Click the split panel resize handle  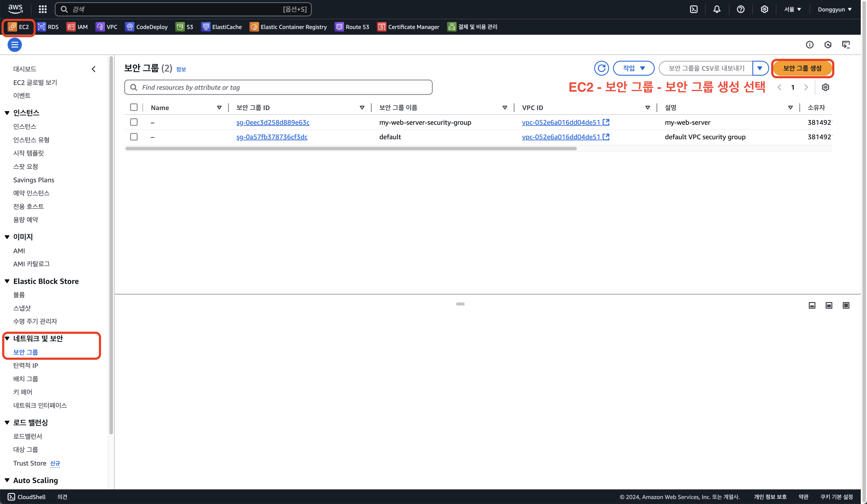click(460, 304)
